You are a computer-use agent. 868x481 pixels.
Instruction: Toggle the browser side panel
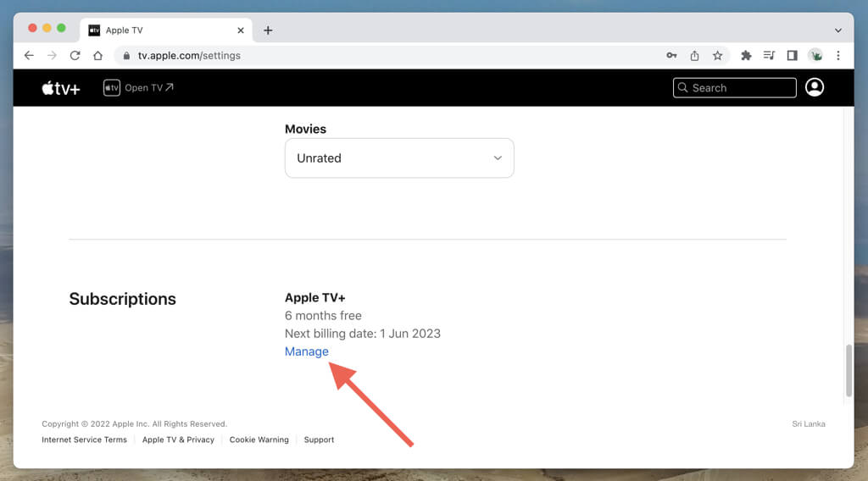pos(792,55)
